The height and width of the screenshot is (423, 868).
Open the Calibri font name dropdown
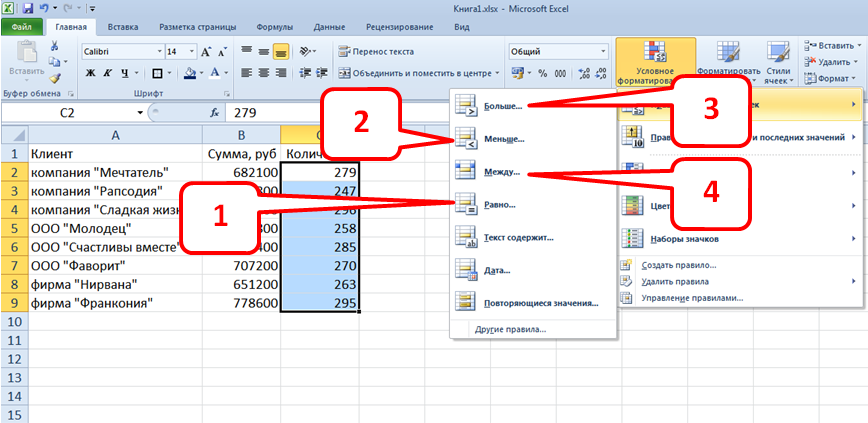tap(157, 51)
